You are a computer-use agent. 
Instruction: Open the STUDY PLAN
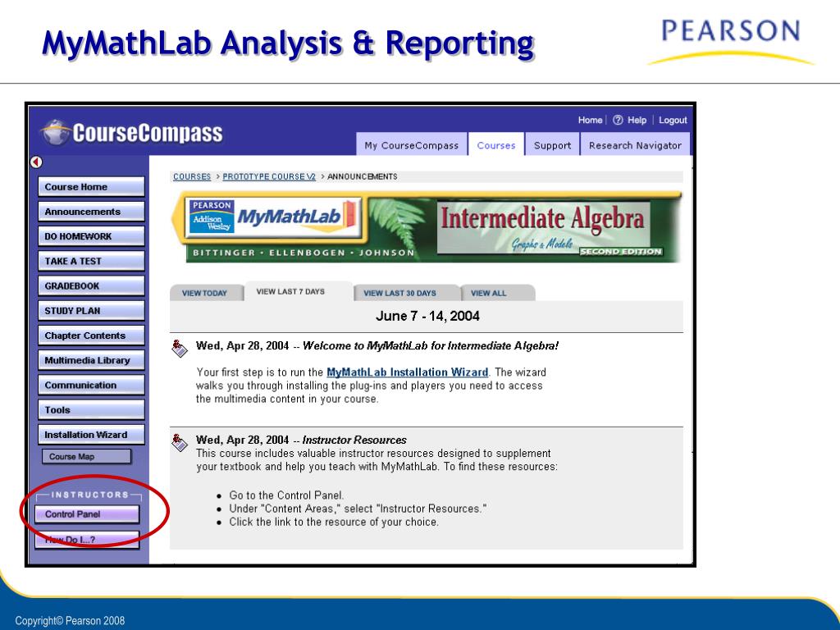point(91,311)
